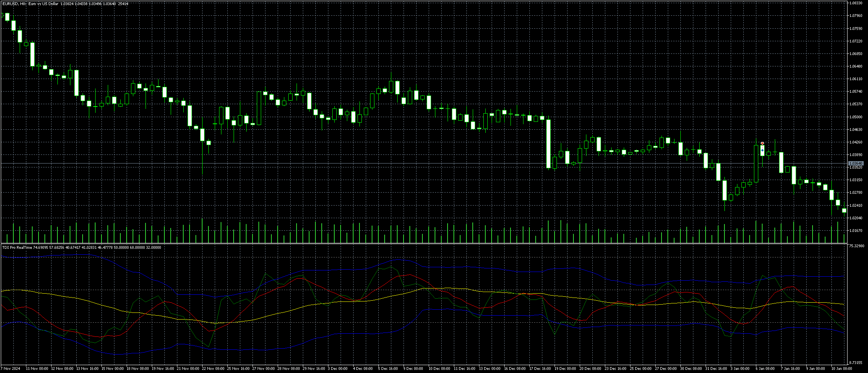Click the 19 Dec 00:00 time axis label
The width and height of the screenshot is (868, 373).
tap(566, 369)
